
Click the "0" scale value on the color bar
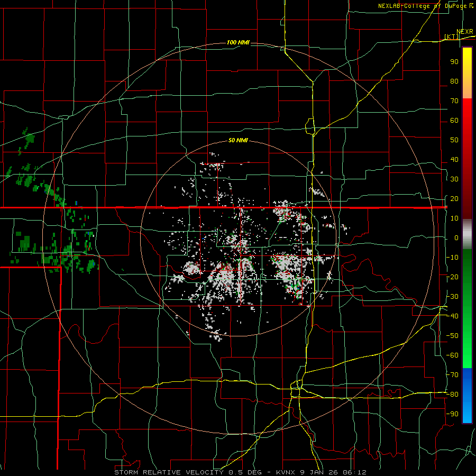click(x=456, y=237)
